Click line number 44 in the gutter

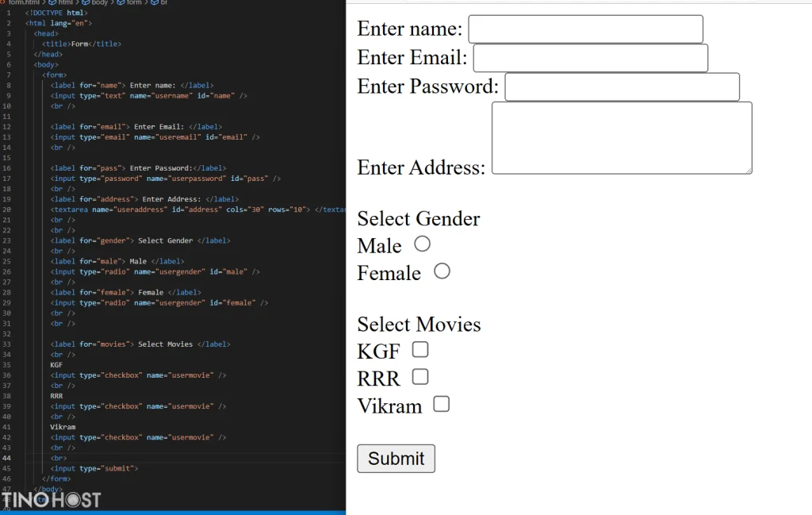6,459
